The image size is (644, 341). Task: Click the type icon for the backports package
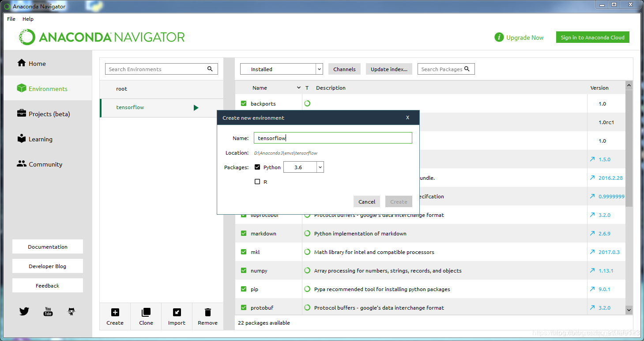307,103
